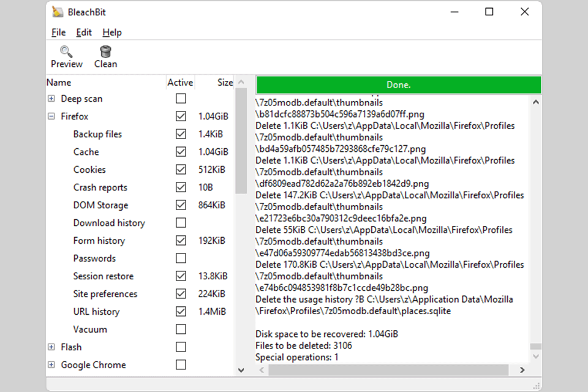Image resolution: width=588 pixels, height=392 pixels.
Task: Click the log pane scroll down arrow
Action: point(536,356)
